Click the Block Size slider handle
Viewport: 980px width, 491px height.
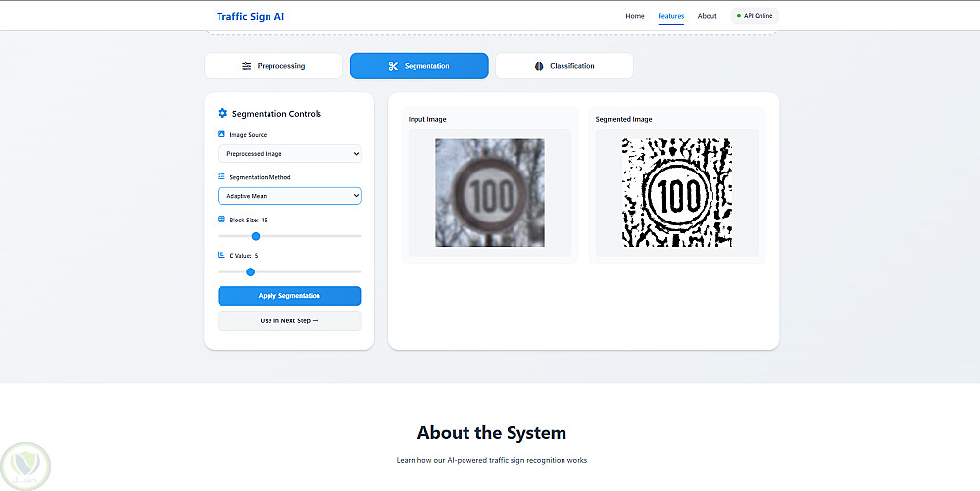(x=256, y=236)
